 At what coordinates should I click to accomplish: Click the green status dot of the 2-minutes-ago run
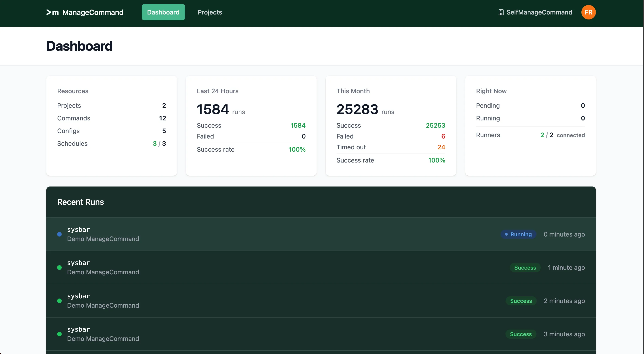(59, 301)
